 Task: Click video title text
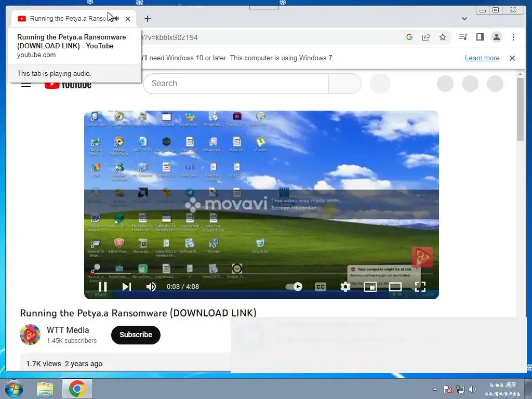pos(138,313)
